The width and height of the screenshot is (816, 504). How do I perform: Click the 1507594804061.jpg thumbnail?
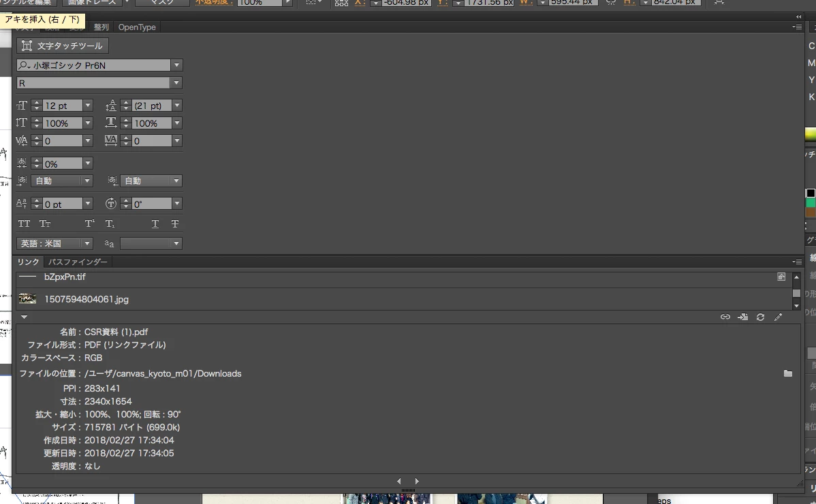coord(27,298)
